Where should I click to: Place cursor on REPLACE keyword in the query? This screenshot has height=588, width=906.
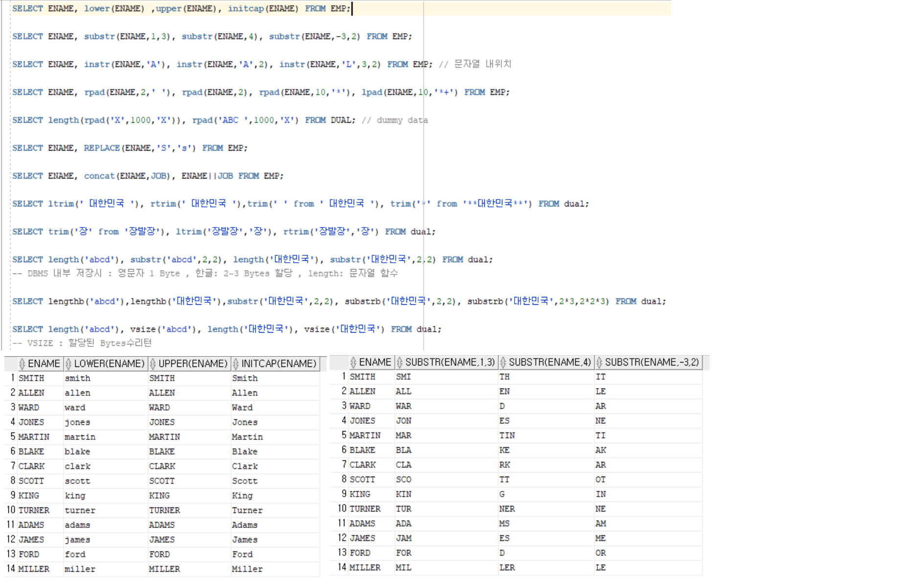pyautogui.click(x=101, y=148)
